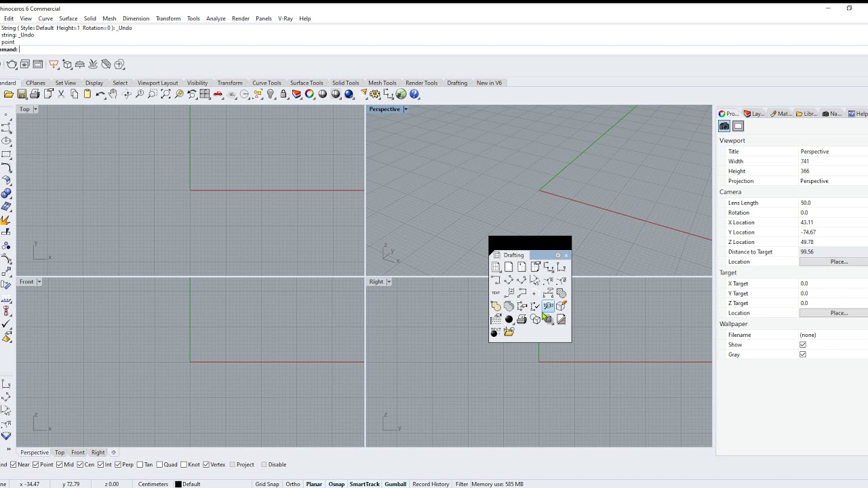Open the Dimension menu
The image size is (868, 488).
[136, 18]
